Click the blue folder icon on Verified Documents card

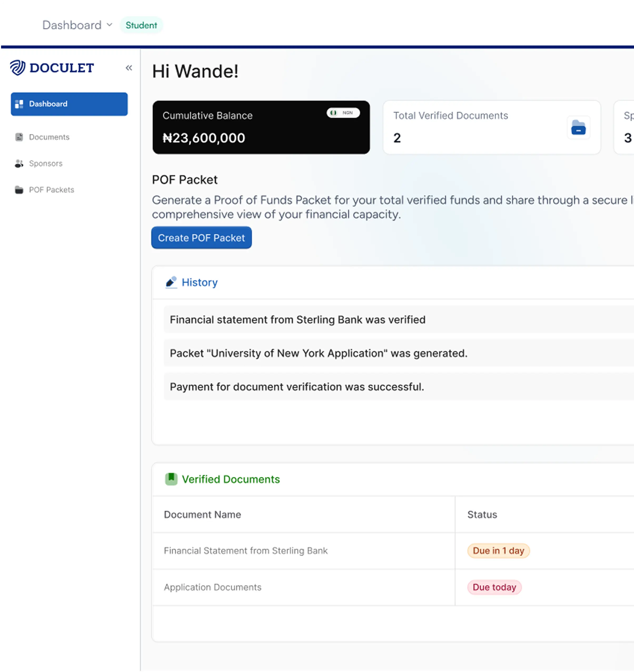(x=578, y=128)
